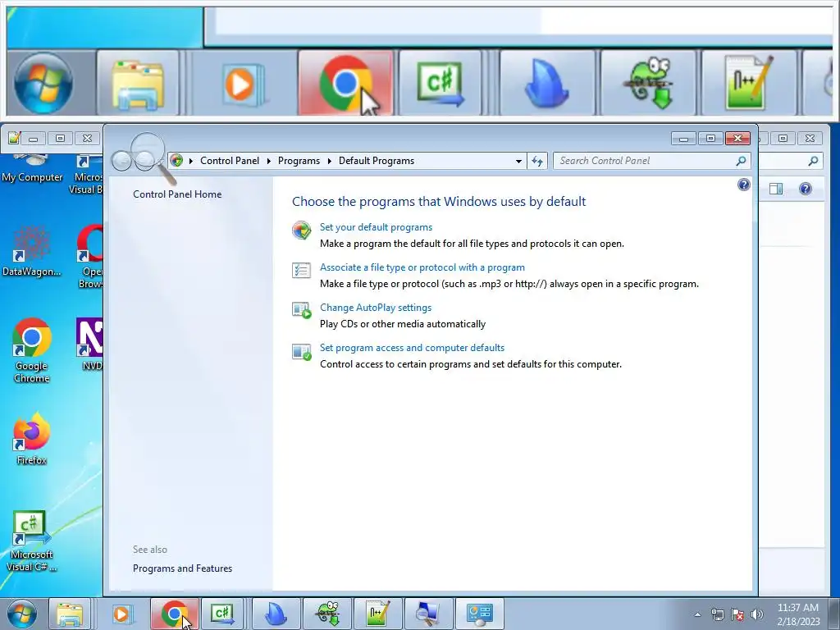Open DataWagon desktop shortcut

(32, 252)
